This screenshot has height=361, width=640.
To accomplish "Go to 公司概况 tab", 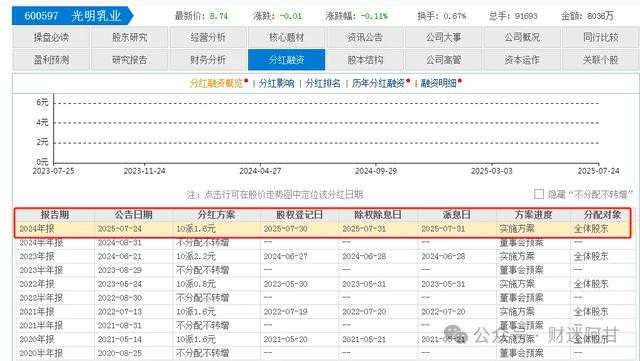I will point(522,38).
